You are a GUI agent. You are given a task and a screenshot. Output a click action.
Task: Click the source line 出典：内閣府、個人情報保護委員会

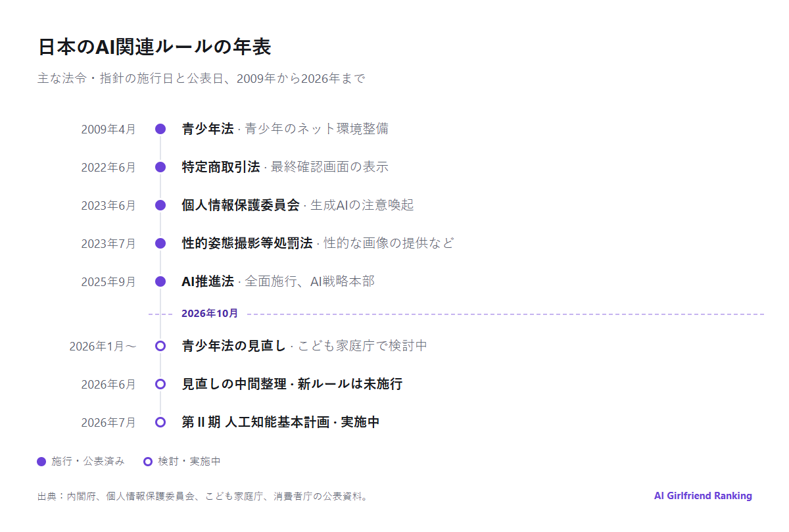pyautogui.click(x=204, y=496)
